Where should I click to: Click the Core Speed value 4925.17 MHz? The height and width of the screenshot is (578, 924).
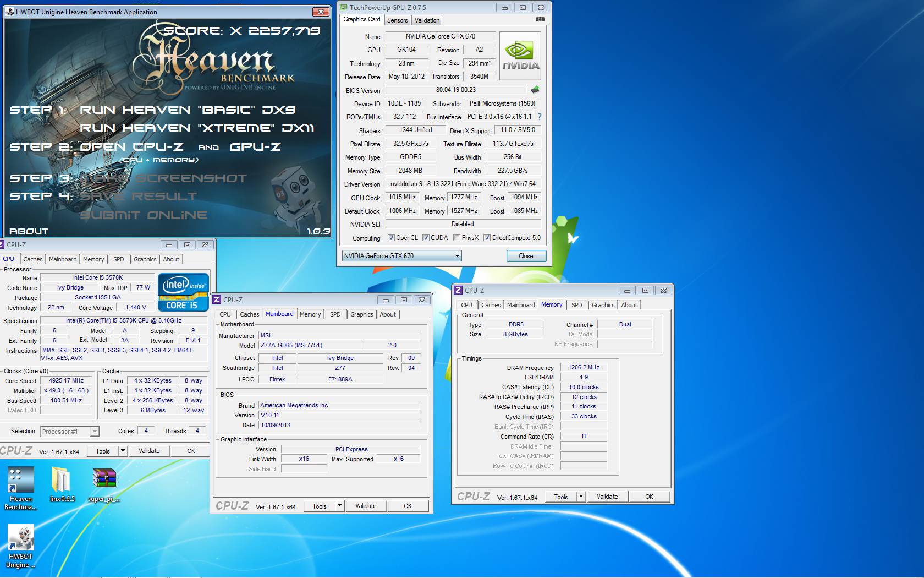(x=66, y=380)
